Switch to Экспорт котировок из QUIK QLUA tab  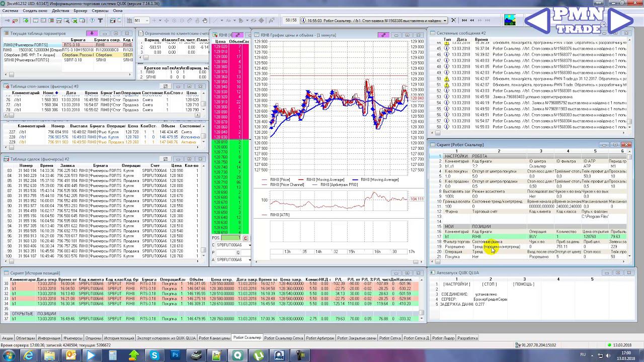(x=166, y=338)
